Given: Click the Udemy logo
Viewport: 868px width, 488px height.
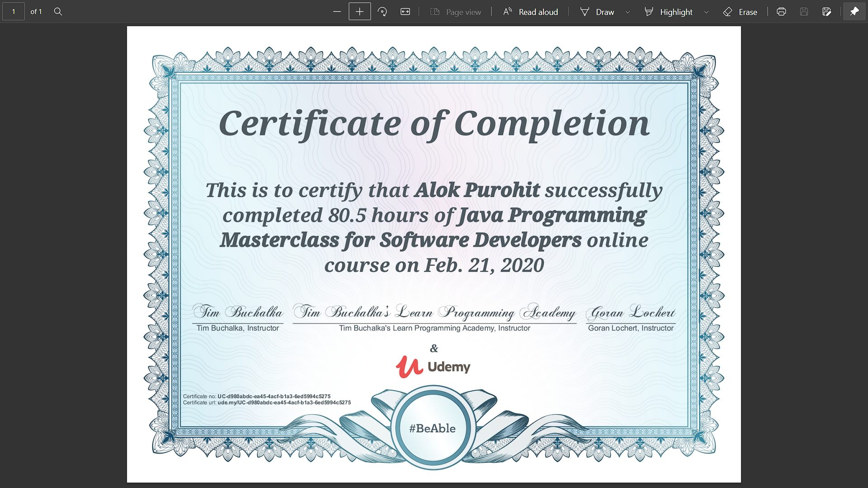Looking at the screenshot, I should pos(433,366).
